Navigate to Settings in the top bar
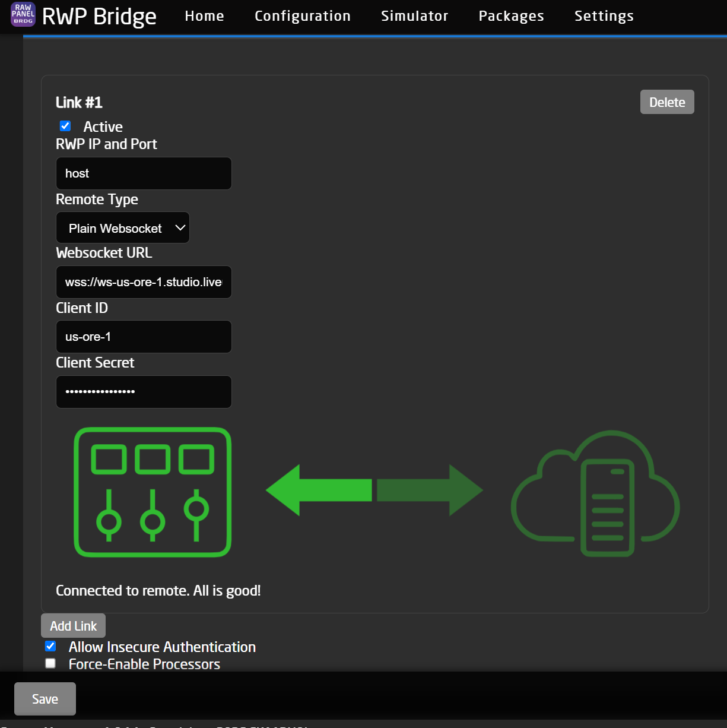Viewport: 727px width, 728px height. point(604,16)
